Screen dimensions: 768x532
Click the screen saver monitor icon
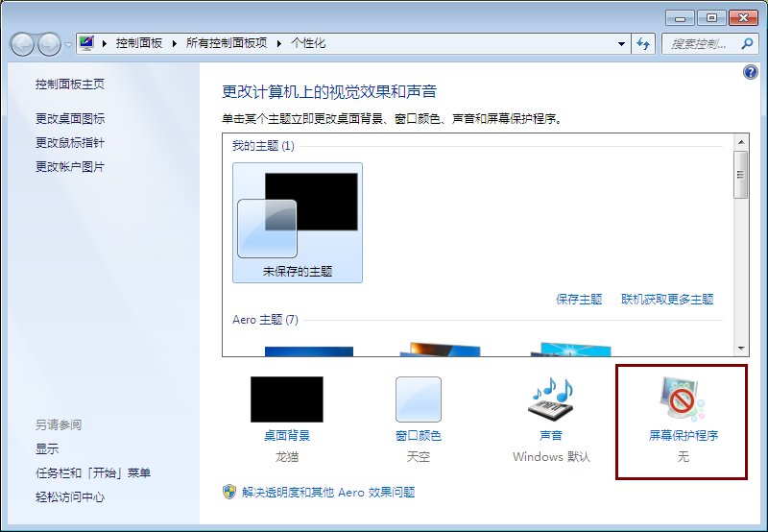point(683,399)
